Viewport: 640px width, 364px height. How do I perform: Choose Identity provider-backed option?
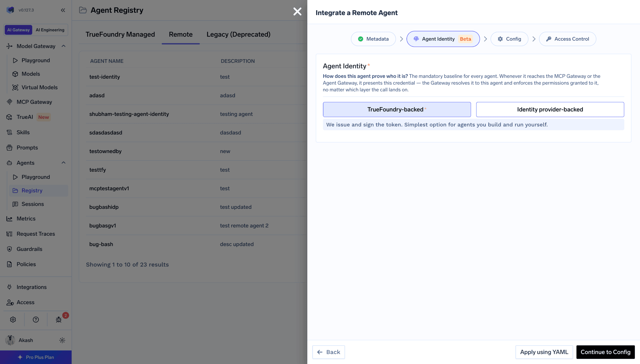(x=550, y=110)
